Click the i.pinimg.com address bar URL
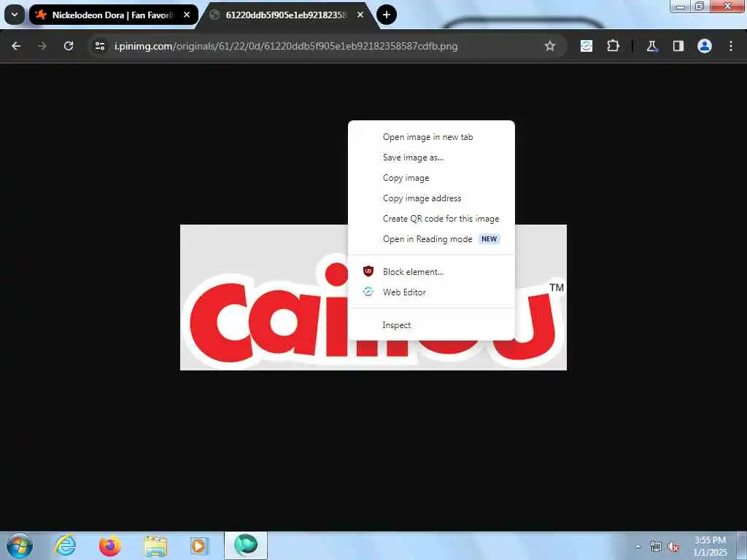This screenshot has height=560, width=747. (286, 46)
